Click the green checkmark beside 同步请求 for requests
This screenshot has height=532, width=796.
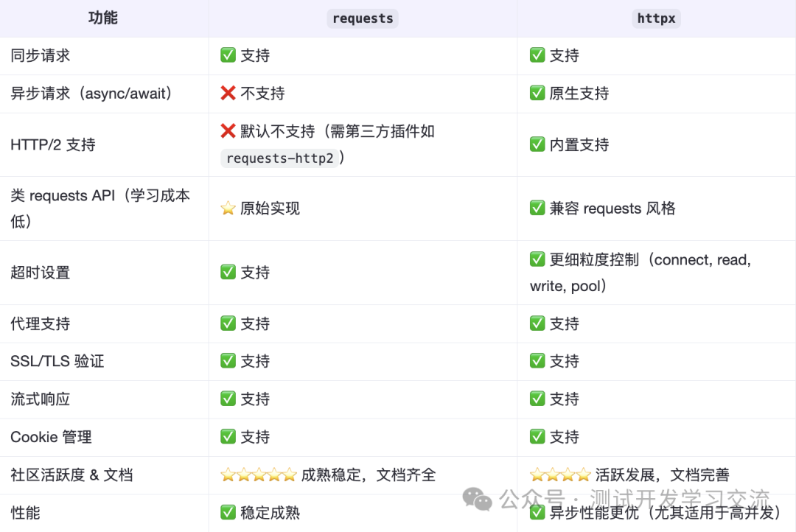228,55
